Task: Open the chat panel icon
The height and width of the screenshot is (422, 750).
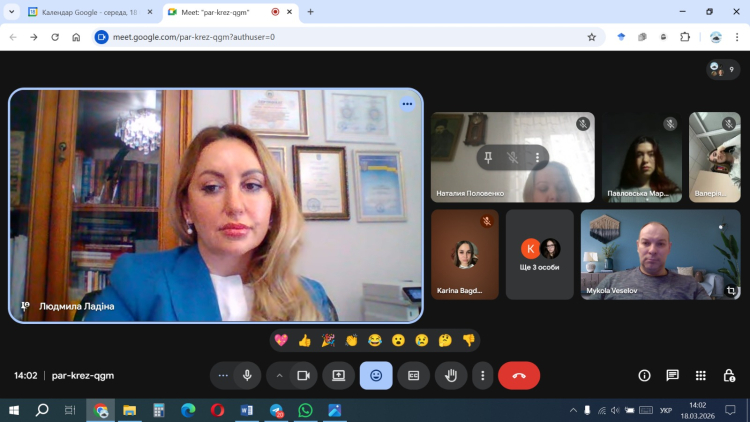Action: pyautogui.click(x=672, y=375)
